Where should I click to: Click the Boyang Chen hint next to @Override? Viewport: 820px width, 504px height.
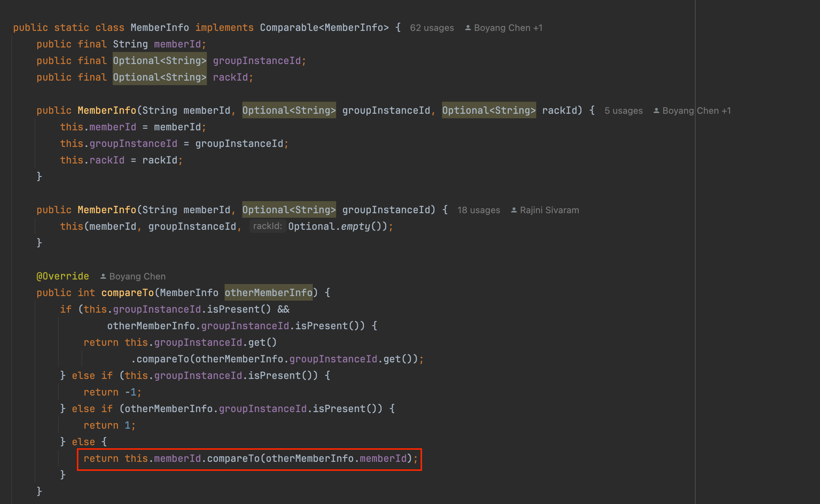[x=137, y=276]
